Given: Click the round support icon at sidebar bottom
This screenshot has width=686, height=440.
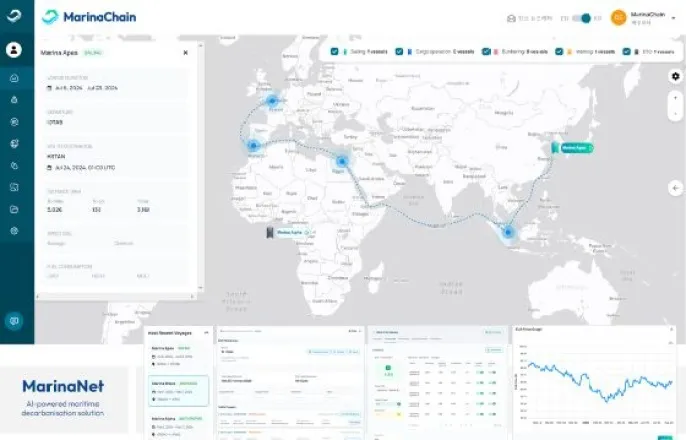Looking at the screenshot, I should [x=14, y=321].
